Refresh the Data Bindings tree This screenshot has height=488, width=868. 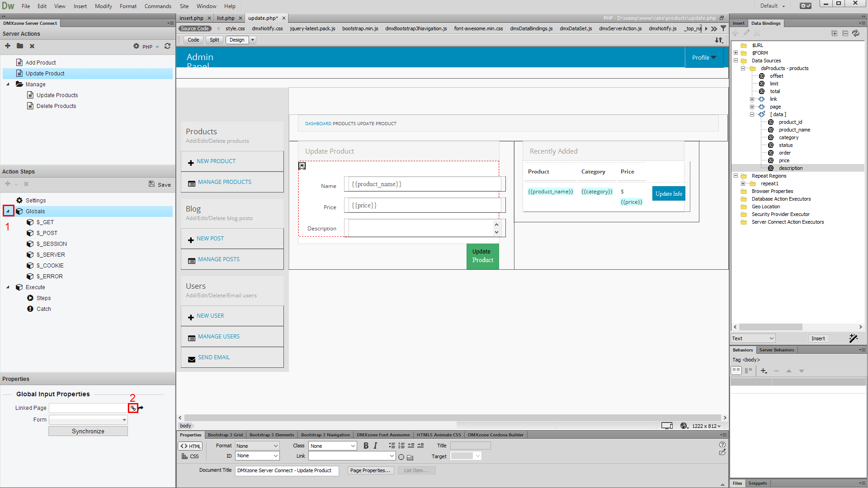pos(856,33)
